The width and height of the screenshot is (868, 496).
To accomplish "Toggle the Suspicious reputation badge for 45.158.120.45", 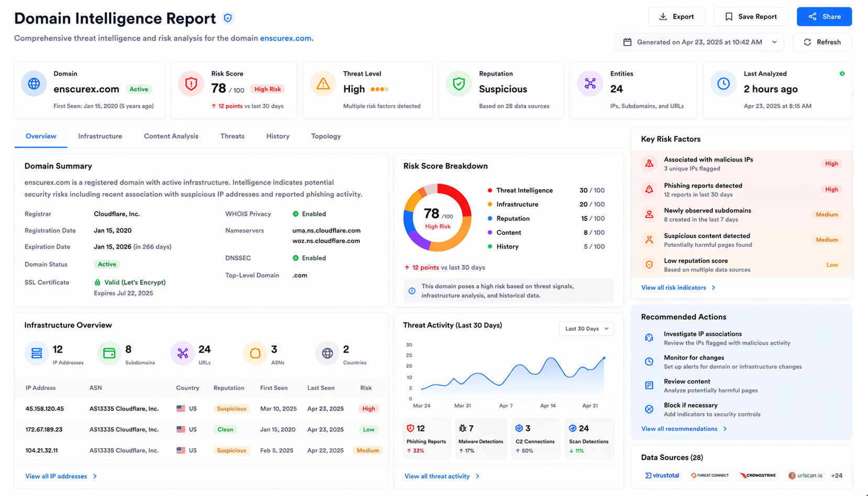I will point(231,408).
